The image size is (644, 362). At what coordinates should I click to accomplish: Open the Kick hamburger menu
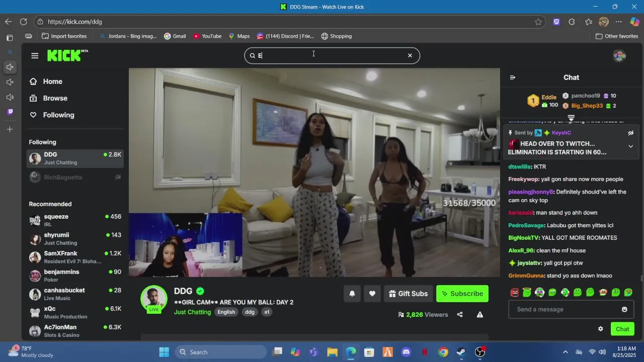click(x=35, y=56)
